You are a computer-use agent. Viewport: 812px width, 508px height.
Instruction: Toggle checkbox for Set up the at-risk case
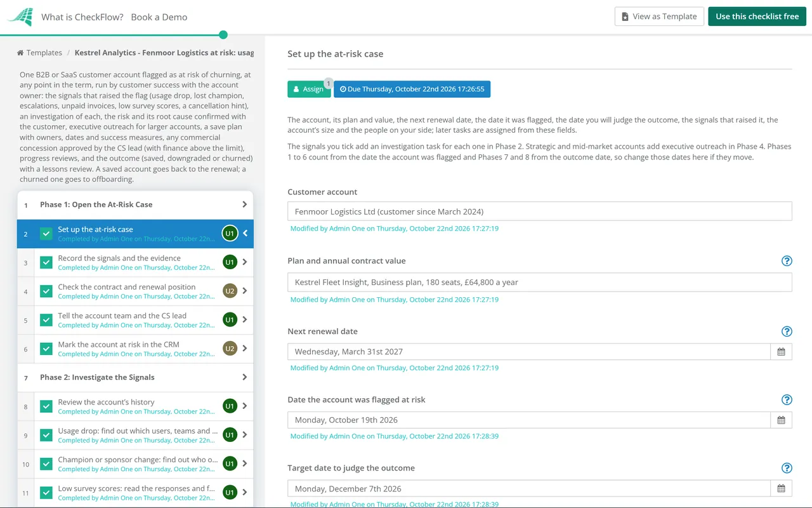click(x=46, y=234)
